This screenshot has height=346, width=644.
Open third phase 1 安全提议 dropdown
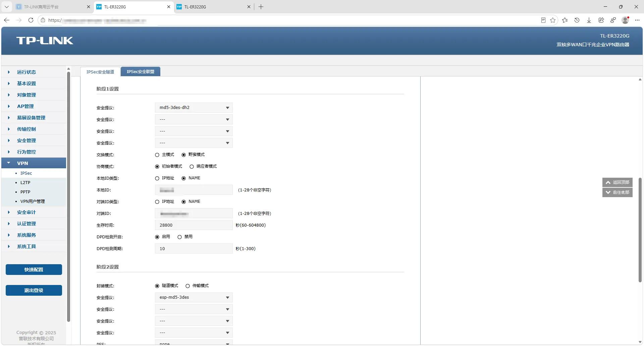(194, 131)
